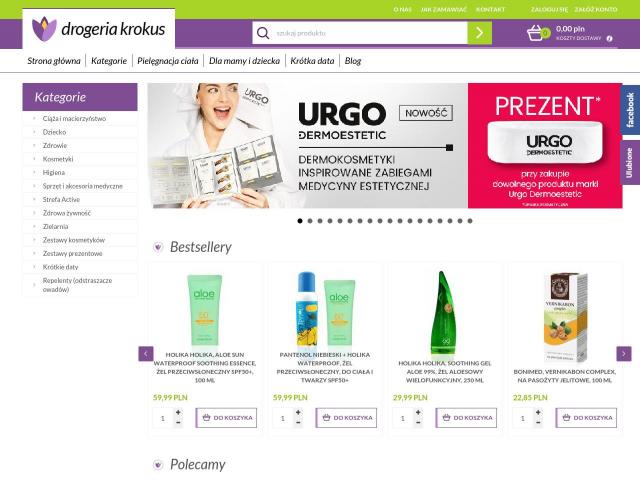
Task: Expand the Zdrowie category
Action: [x=55, y=146]
